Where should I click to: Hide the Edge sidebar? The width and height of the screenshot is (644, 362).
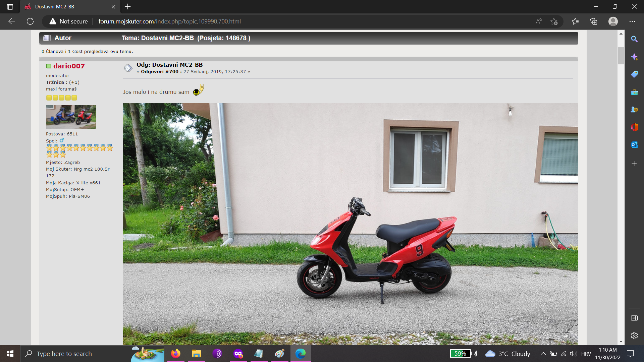click(x=634, y=318)
